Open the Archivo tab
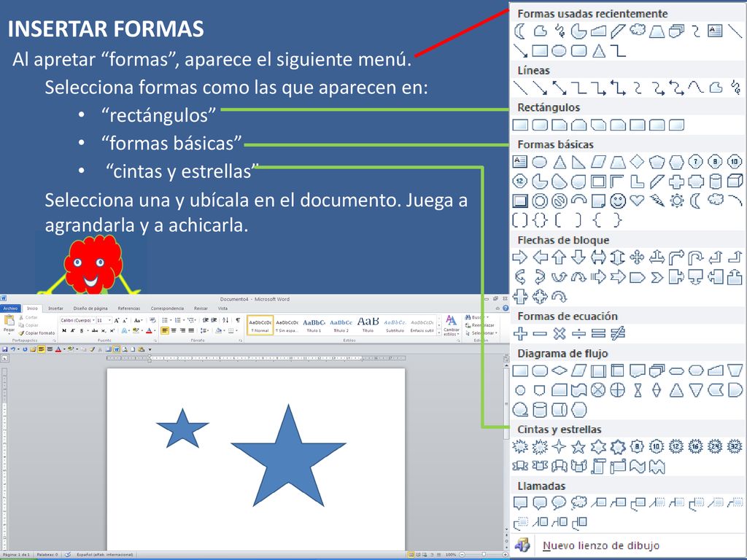The height and width of the screenshot is (560, 747). [10, 308]
